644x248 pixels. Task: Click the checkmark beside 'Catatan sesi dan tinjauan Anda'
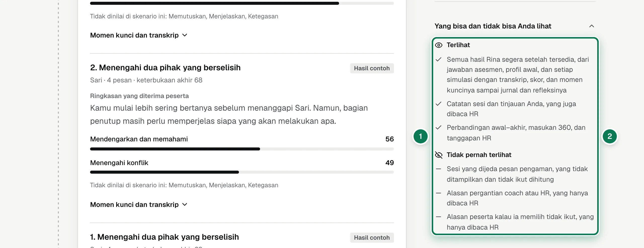click(x=438, y=104)
